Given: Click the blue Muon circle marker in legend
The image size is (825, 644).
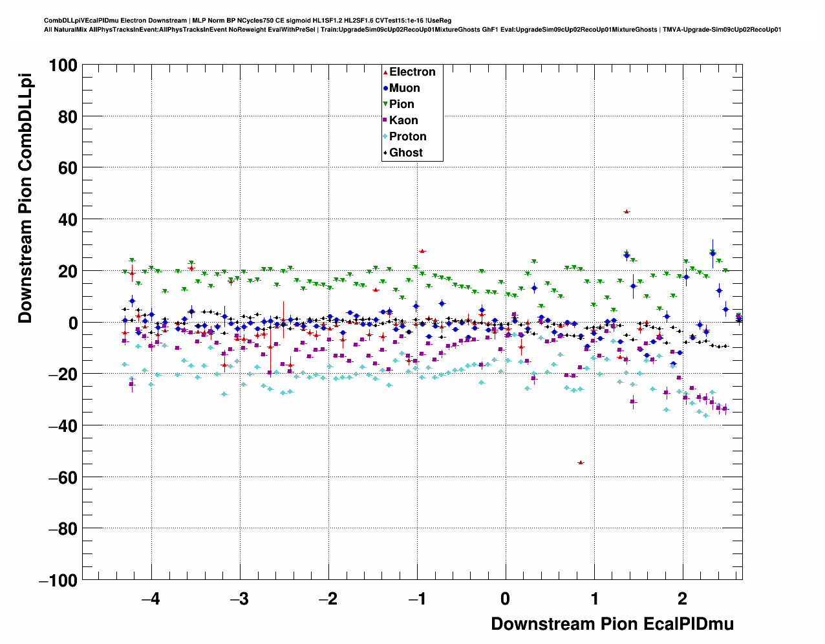Looking at the screenshot, I should (x=385, y=88).
